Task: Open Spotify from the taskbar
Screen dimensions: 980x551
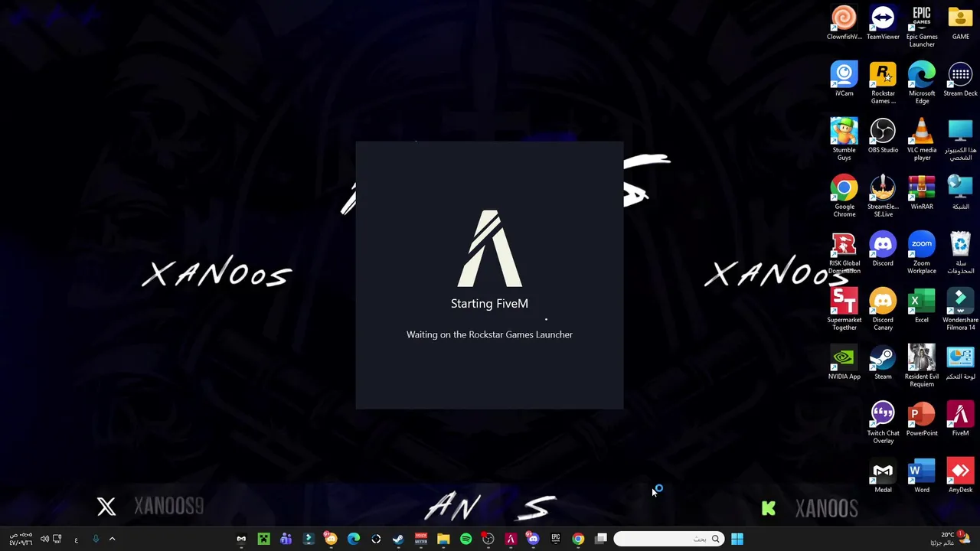Action: click(465, 539)
